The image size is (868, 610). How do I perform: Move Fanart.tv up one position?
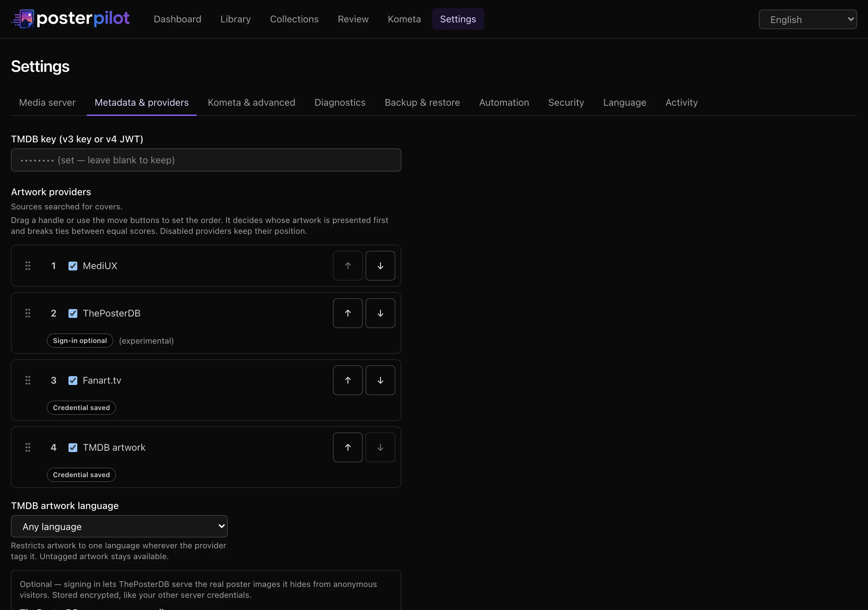click(x=348, y=380)
